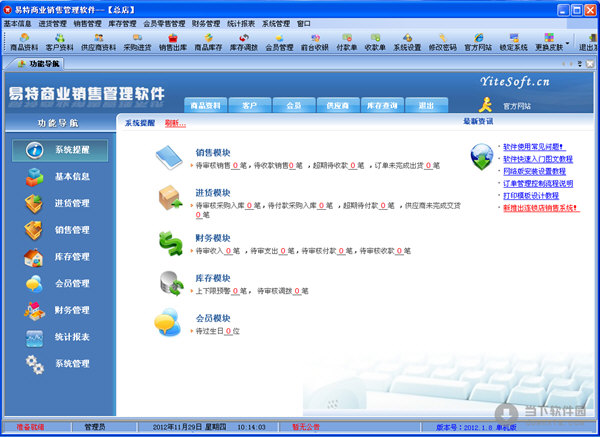
Task: Switch to the 功能导航 document tab
Action: (38, 64)
